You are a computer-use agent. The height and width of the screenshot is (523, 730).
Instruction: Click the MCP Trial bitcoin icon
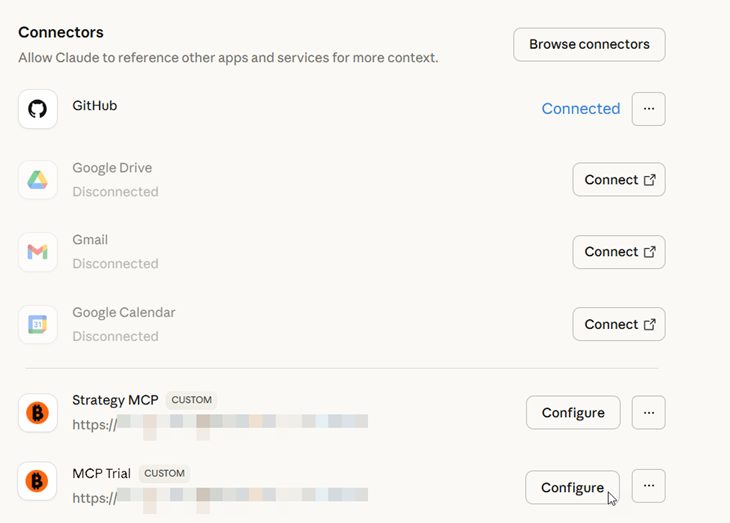37,482
